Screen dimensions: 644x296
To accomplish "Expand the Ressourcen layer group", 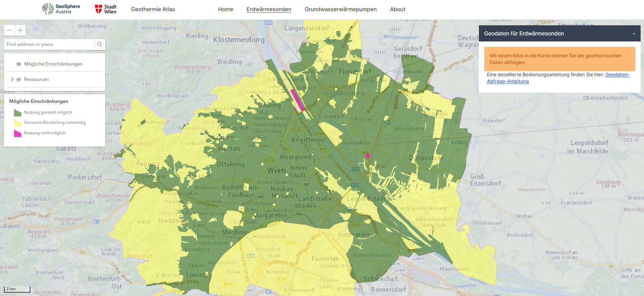I will 12,80.
